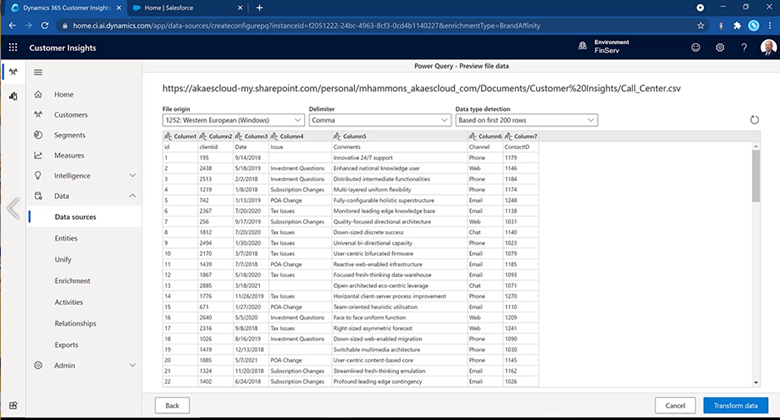Image resolution: width=780 pixels, height=420 pixels.
Task: Click the bottom-left app switcher icon
Action: coord(13,406)
